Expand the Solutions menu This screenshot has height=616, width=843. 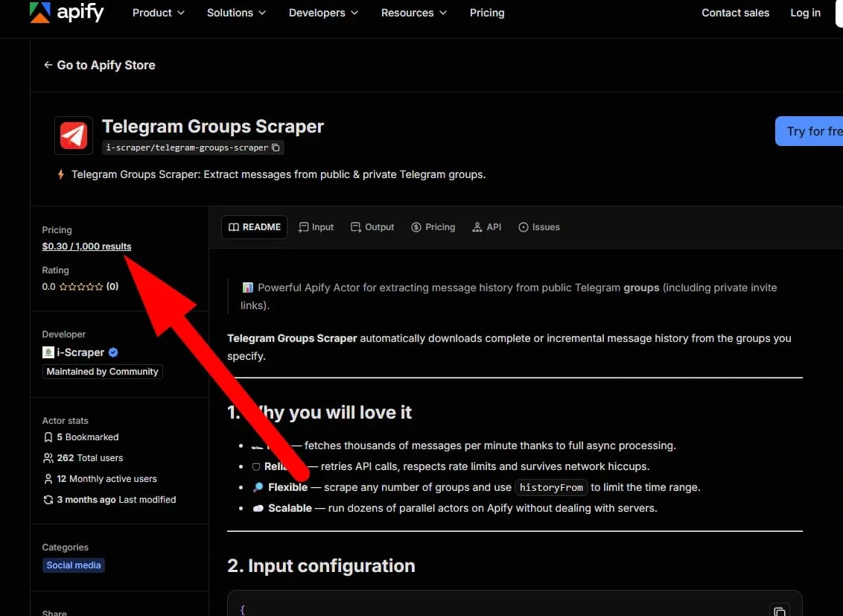coord(236,13)
